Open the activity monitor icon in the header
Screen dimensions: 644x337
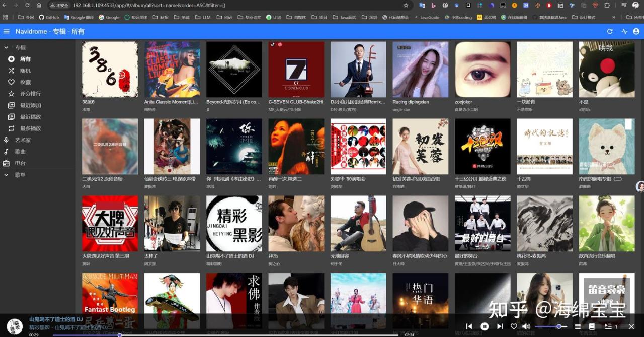pyautogui.click(x=624, y=31)
